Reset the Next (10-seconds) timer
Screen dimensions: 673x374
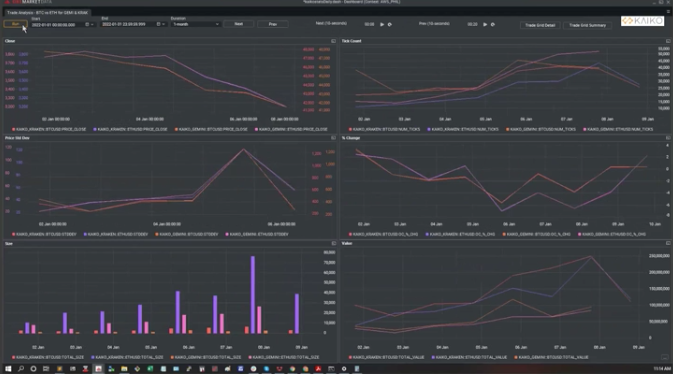(x=390, y=24)
